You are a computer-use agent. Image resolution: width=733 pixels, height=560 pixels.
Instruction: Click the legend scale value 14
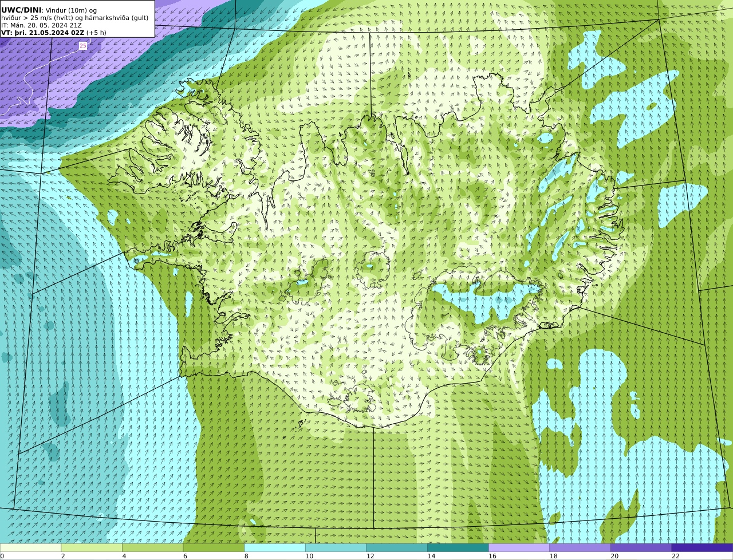pos(431,556)
